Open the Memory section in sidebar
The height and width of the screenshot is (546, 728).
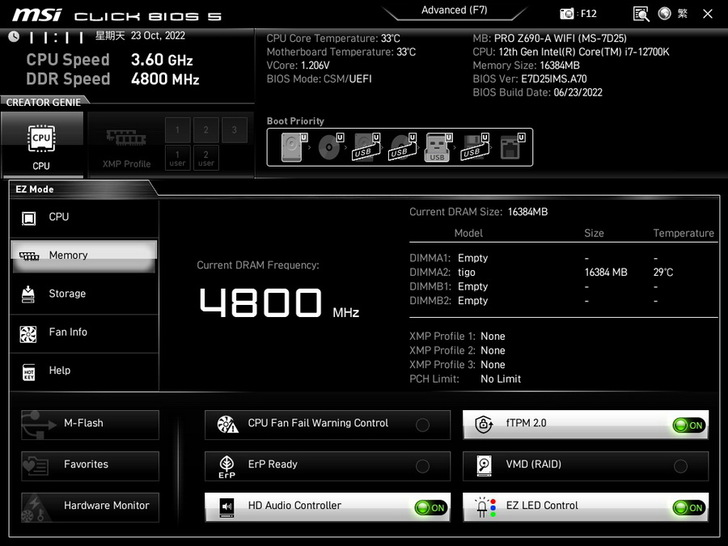(84, 255)
